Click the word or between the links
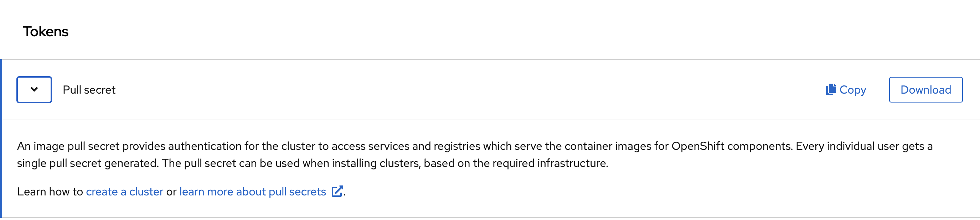The width and height of the screenshot is (980, 220). pyautogui.click(x=171, y=192)
